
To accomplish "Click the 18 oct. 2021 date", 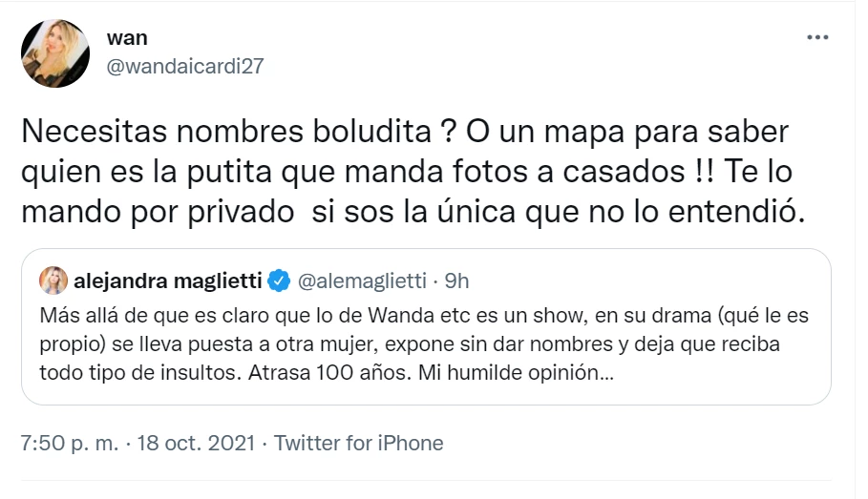I will point(196,443).
